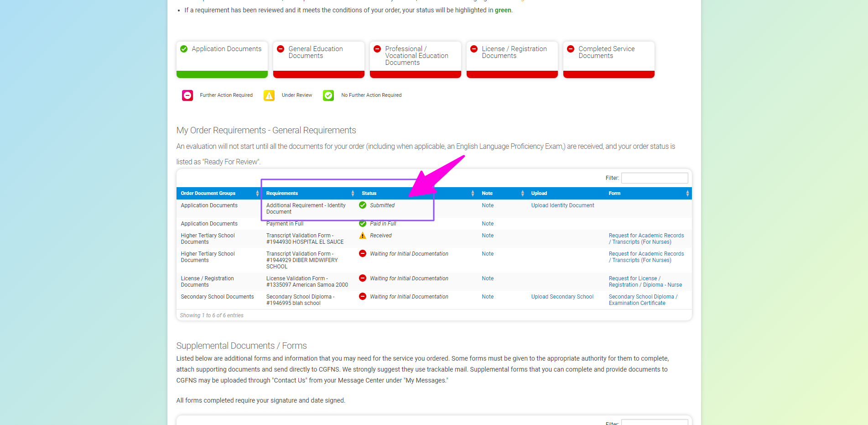
Task: Click the red bar under General Education Documents
Action: (318, 74)
